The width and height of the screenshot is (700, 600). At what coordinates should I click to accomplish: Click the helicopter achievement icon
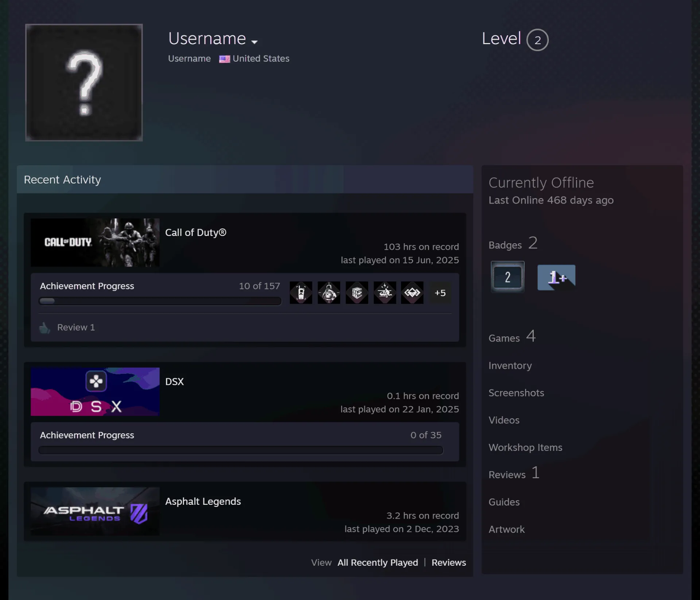[385, 293]
